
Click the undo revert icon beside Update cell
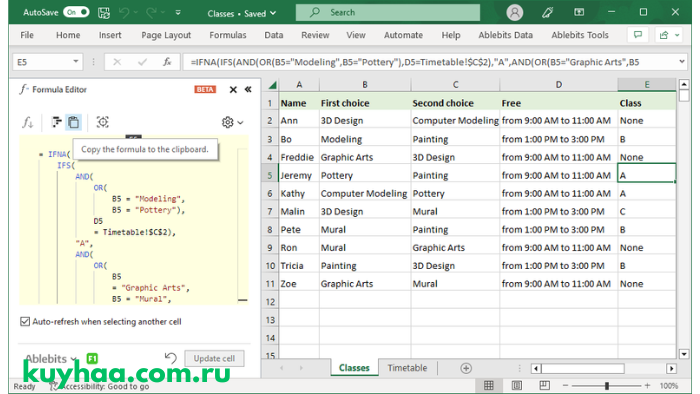171,358
